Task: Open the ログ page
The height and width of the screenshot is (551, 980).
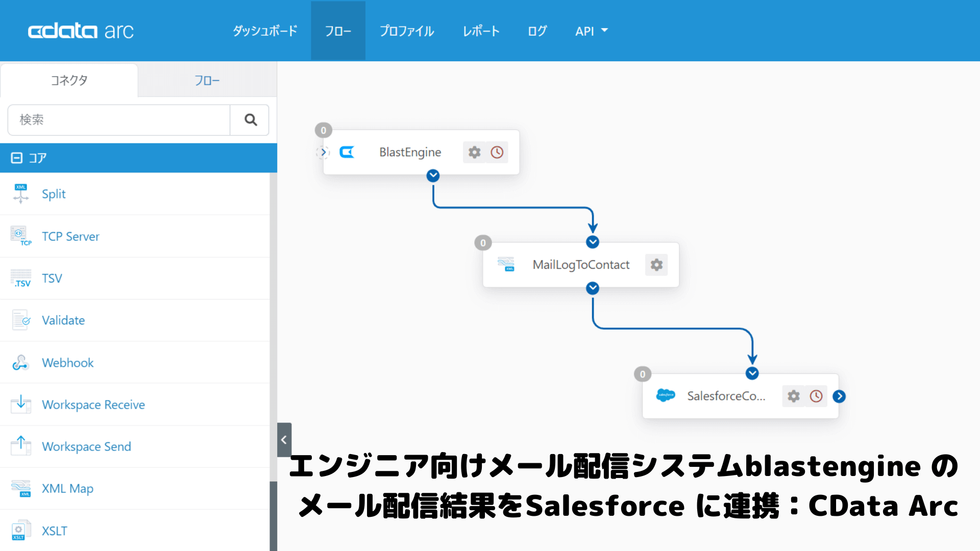Action: [x=537, y=31]
